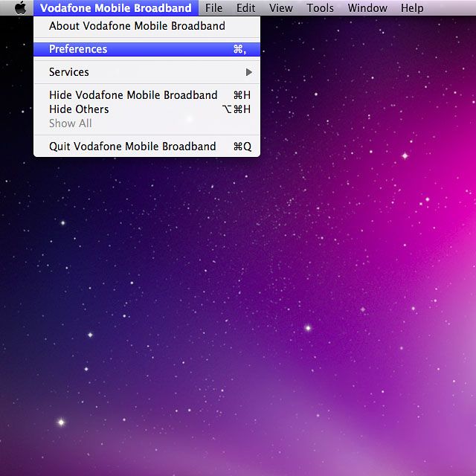Choose Hide Others from the menu
Image resolution: width=476 pixels, height=476 pixels.
pos(79,109)
